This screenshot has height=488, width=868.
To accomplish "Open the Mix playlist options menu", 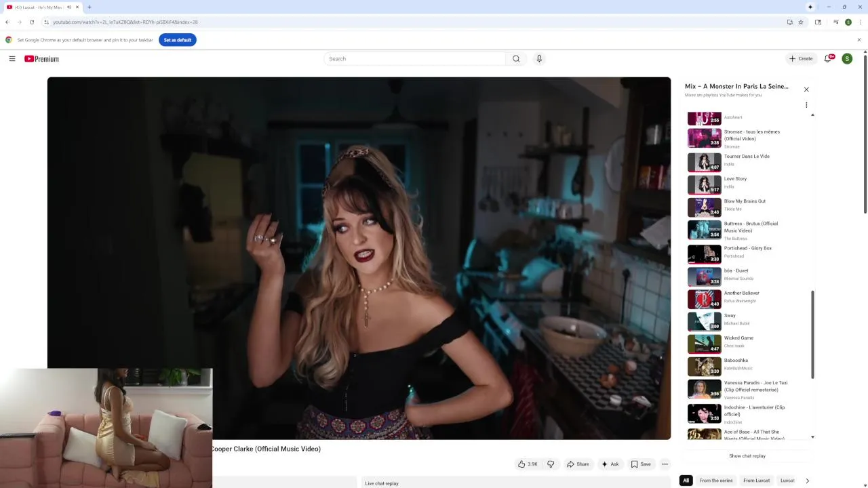I will coord(806,105).
